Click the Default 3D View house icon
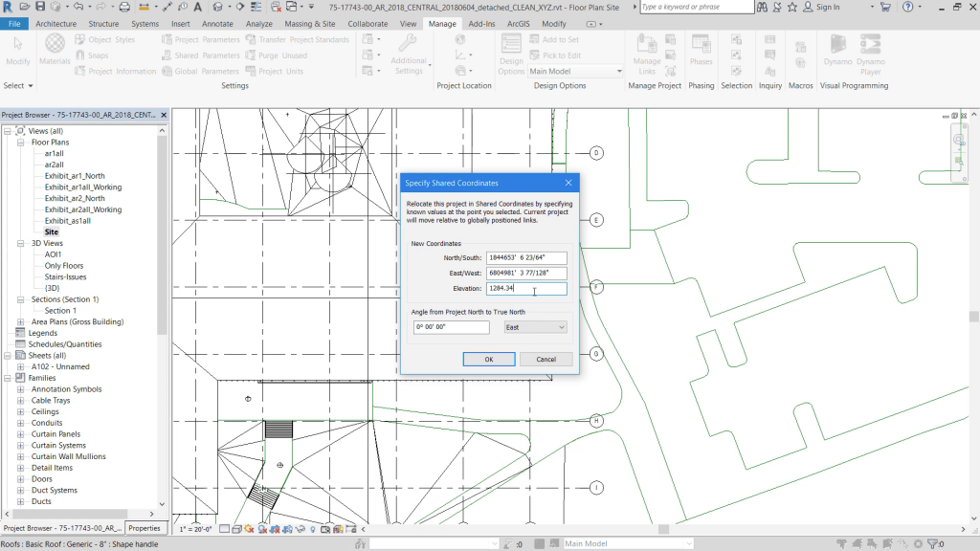980x551 pixels. [x=217, y=7]
